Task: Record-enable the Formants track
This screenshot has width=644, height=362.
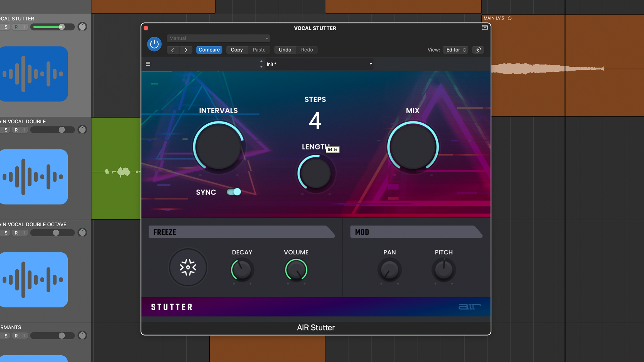Action: tap(16, 336)
